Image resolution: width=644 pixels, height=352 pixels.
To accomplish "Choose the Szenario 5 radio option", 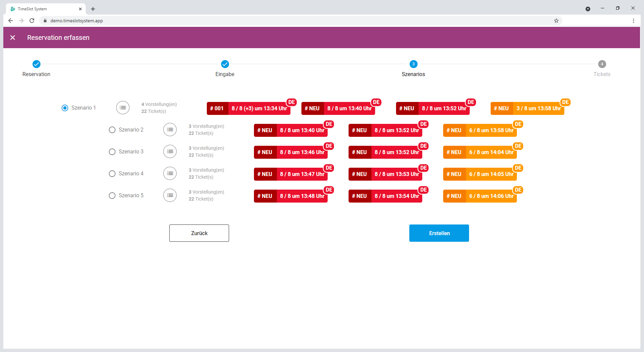I will 112,196.
